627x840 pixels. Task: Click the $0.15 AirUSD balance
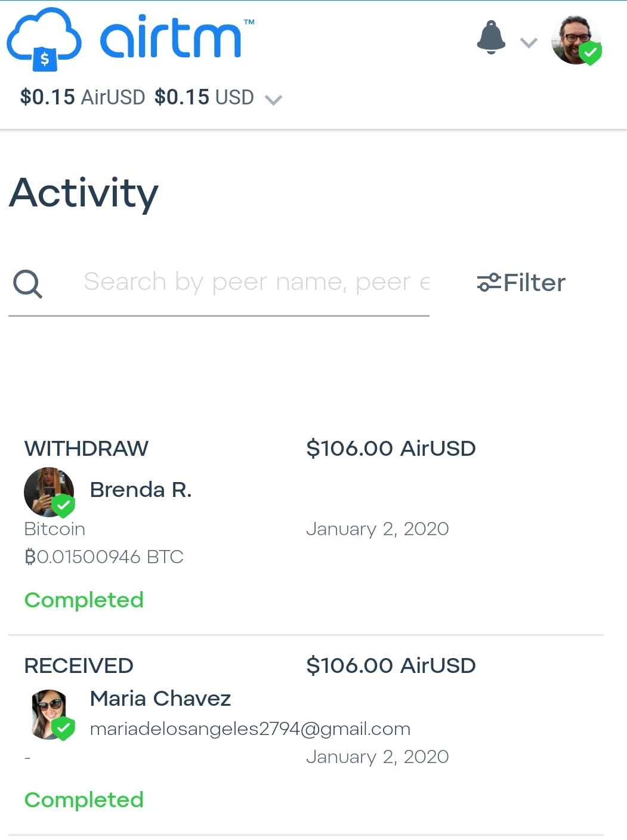[x=82, y=97]
